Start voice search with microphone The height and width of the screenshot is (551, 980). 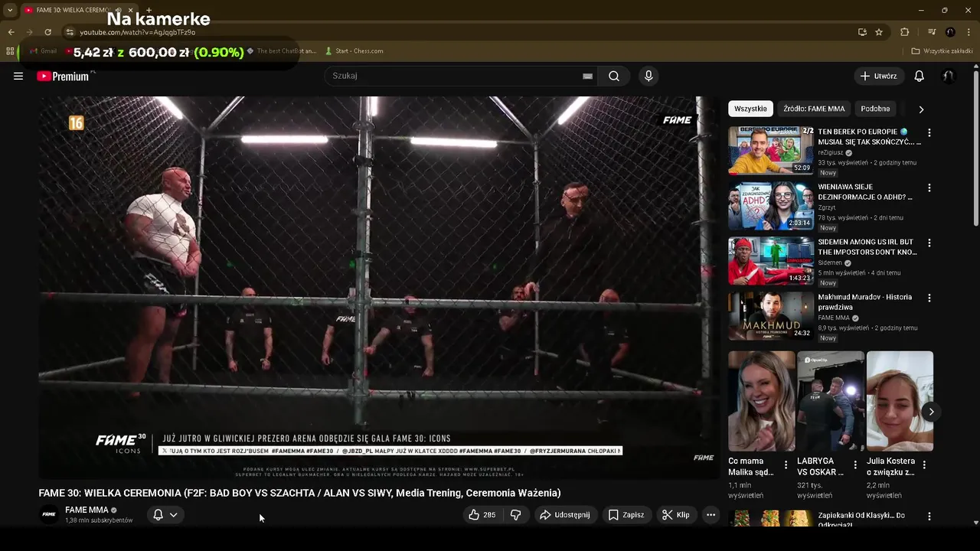point(648,76)
